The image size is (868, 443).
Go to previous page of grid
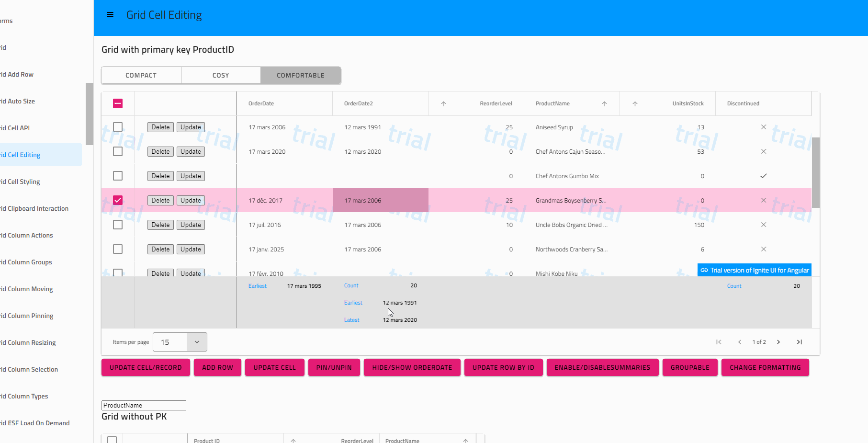click(x=740, y=342)
